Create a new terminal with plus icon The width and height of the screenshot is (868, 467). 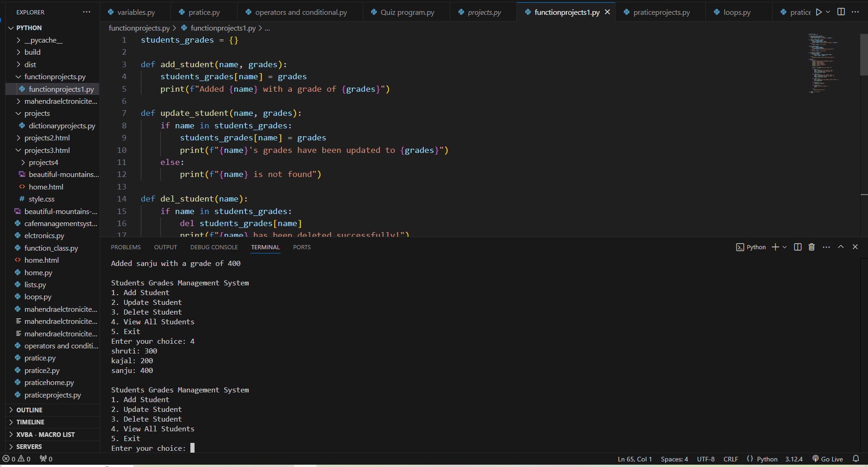775,247
